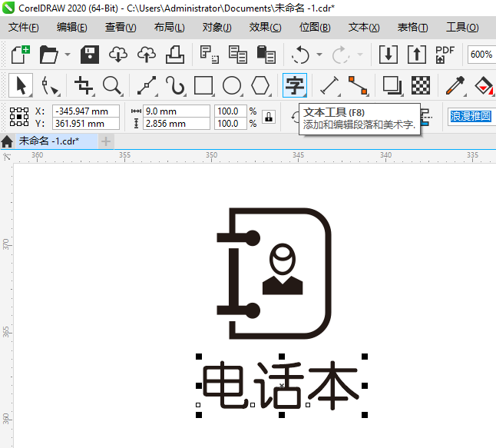Select the Ellipse tool

232,85
